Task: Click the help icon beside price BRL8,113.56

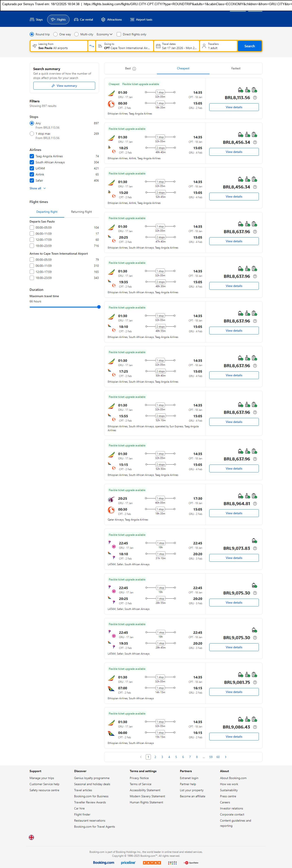Action: (255, 98)
